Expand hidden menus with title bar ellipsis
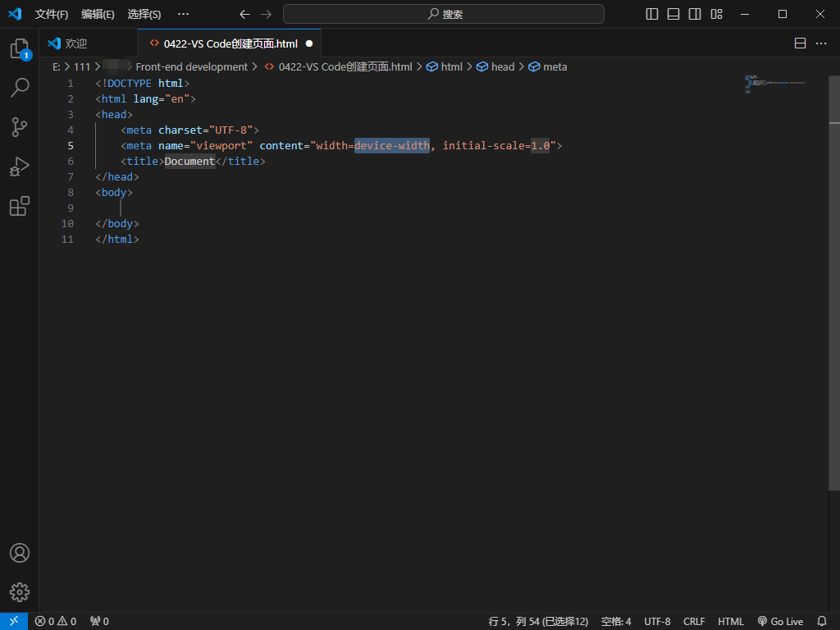This screenshot has height=630, width=840. [183, 14]
